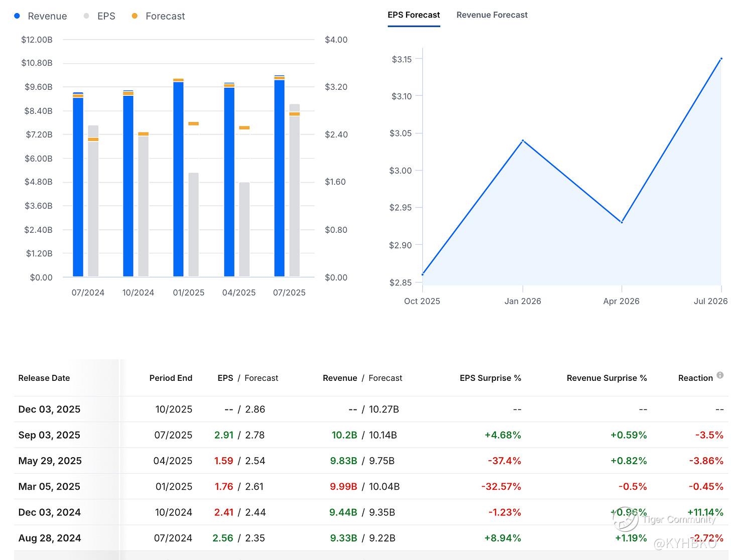Viewport: 731px width, 560px height.
Task: Switch to the Revenue Forecast tab
Action: click(492, 15)
